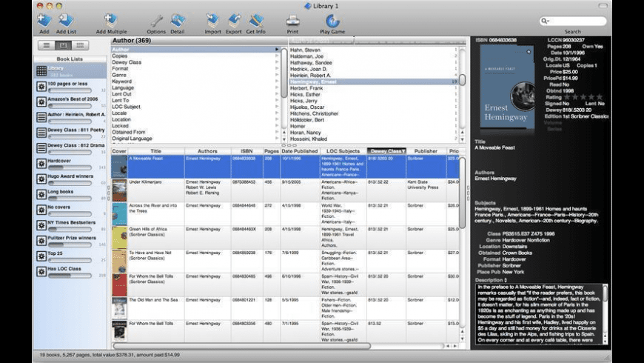Switch to the plain list view mode

pyautogui.click(x=47, y=45)
